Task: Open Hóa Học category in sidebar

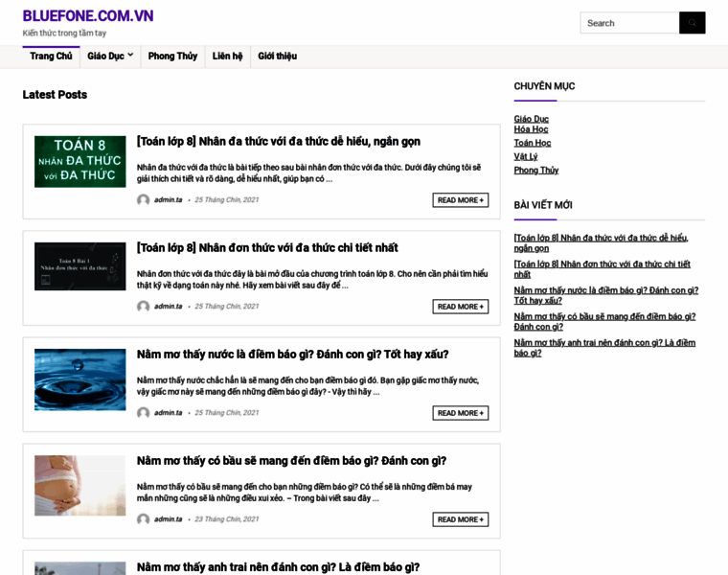Action: coord(531,129)
